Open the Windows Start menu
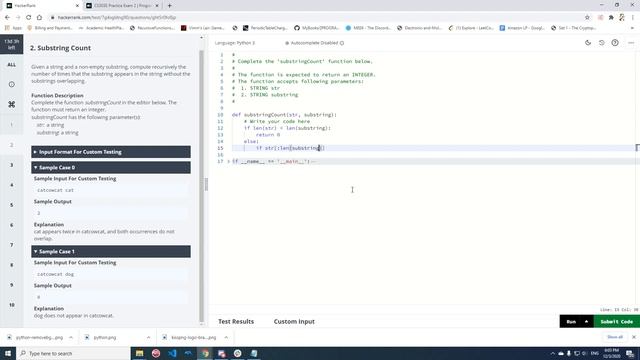Viewport: 640px width, 360px height. 8,353
